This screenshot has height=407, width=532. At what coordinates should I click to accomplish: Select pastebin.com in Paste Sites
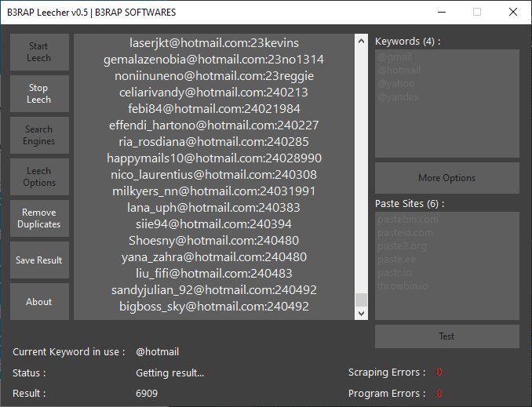(x=408, y=220)
